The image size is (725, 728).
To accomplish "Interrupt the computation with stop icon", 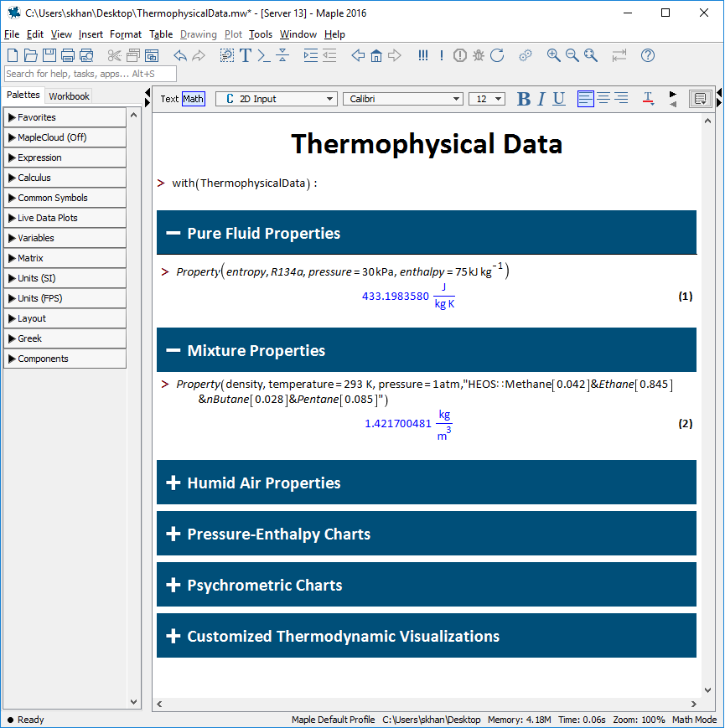I will (460, 55).
